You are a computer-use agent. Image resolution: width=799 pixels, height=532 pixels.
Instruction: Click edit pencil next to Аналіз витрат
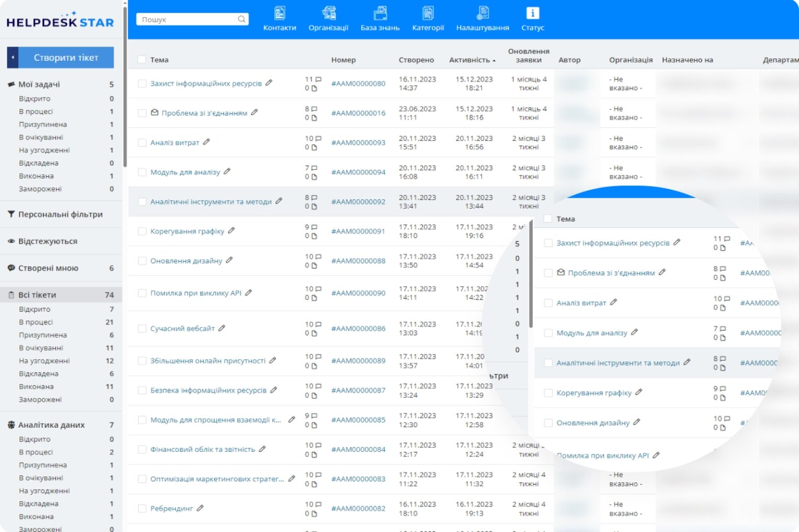[207, 142]
